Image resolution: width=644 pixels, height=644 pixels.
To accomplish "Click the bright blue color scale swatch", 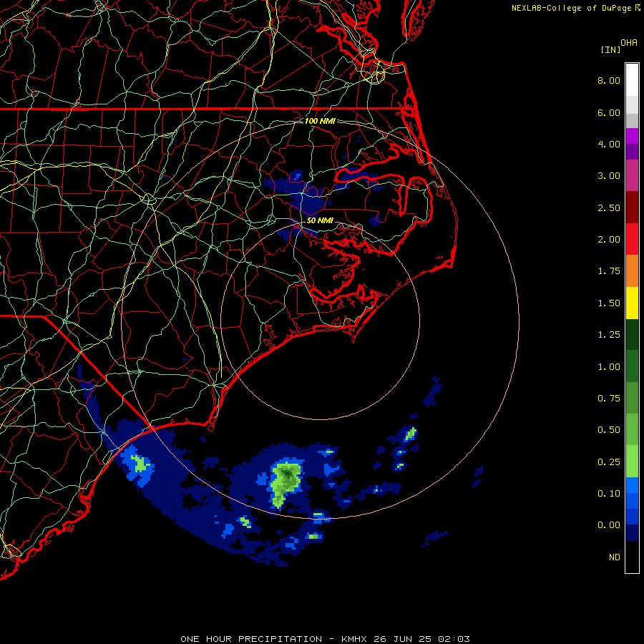I will click(x=632, y=485).
